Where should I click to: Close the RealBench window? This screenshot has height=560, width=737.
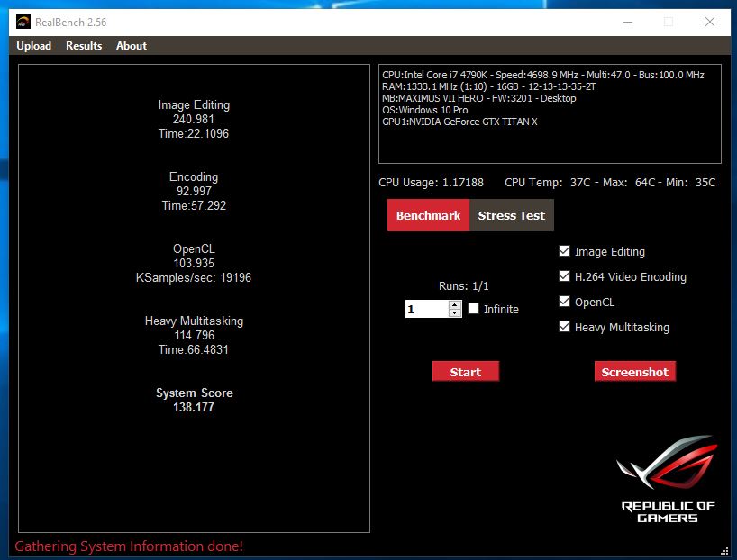pos(710,22)
